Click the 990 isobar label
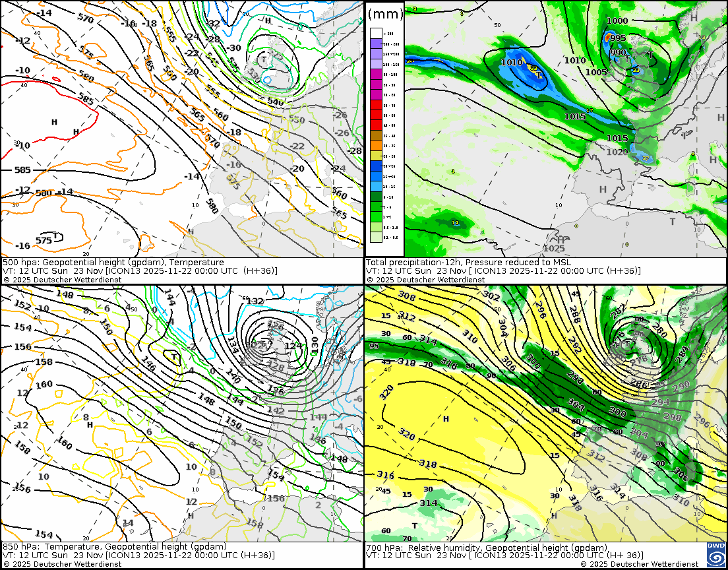This screenshot has height=570, width=728. [618, 53]
